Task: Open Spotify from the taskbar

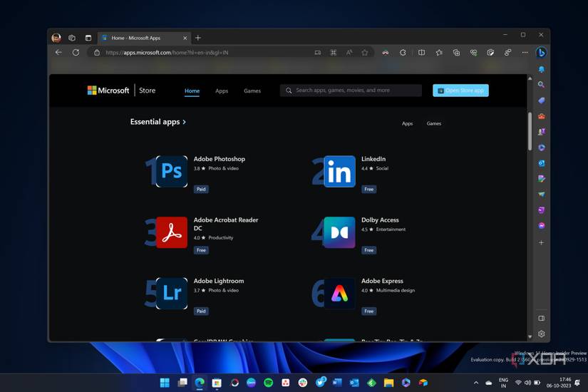Action: pos(269,383)
